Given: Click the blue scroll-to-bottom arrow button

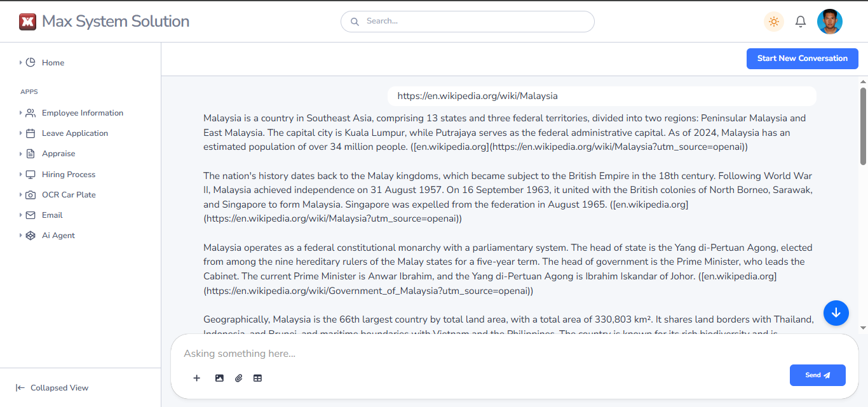Looking at the screenshot, I should click(836, 313).
